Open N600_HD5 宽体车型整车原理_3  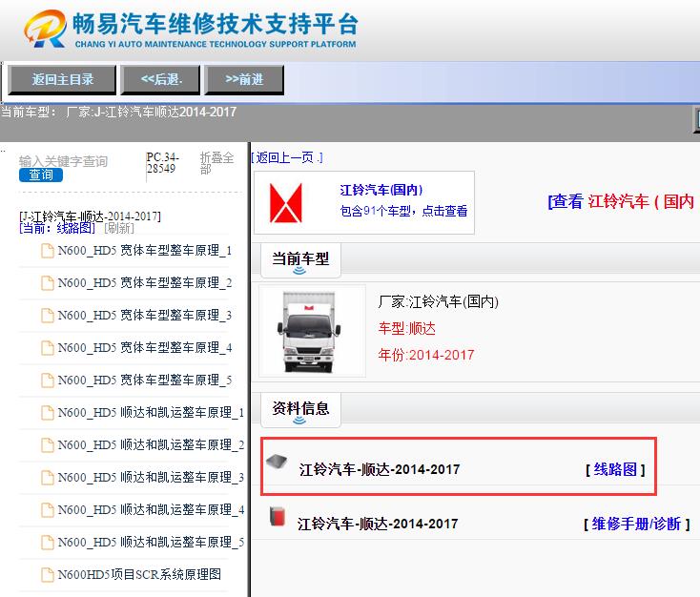[x=145, y=316]
